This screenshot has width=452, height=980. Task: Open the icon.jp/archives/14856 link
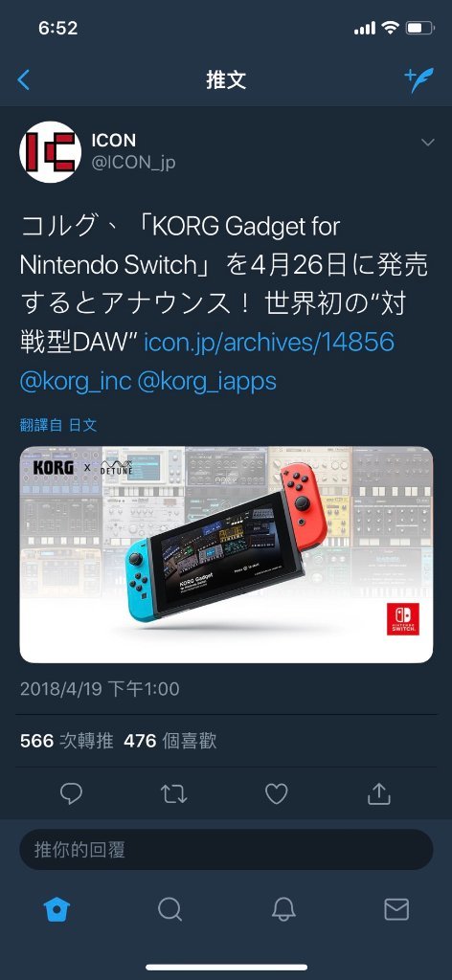(269, 342)
